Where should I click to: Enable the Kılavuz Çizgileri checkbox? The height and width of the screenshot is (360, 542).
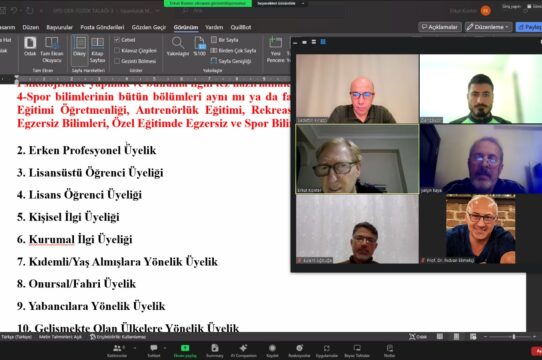click(x=117, y=50)
